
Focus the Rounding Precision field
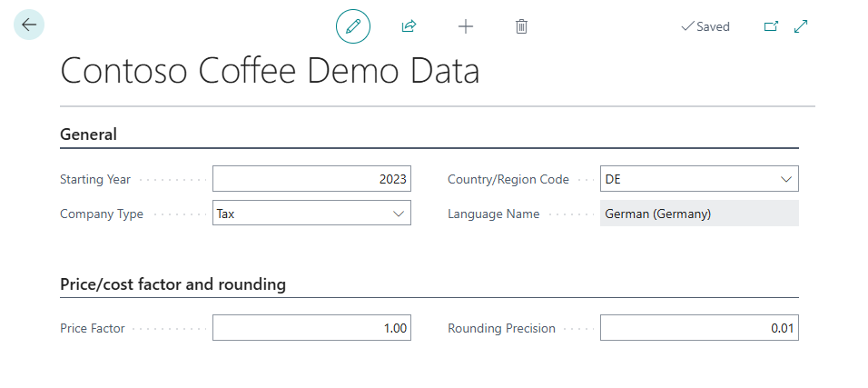[x=699, y=328]
